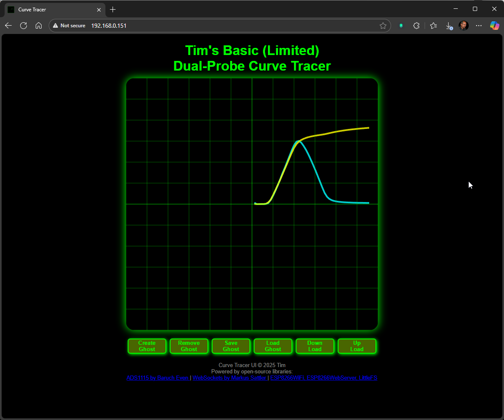Screen dimensions: 504x420
Task: Open the ESP8266WiFi, ESP8266WebServer, LittleFS link
Action: point(324,378)
